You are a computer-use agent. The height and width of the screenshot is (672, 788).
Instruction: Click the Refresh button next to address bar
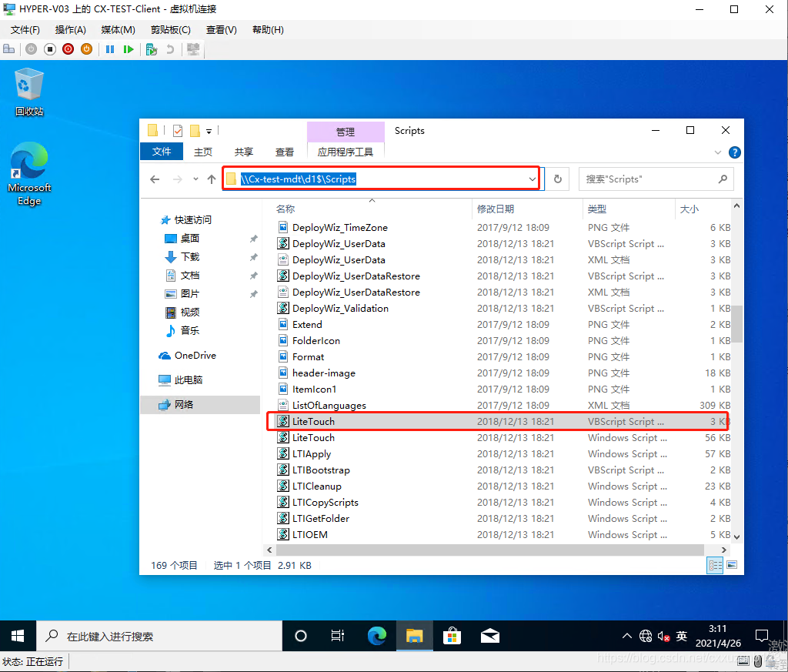(x=557, y=179)
